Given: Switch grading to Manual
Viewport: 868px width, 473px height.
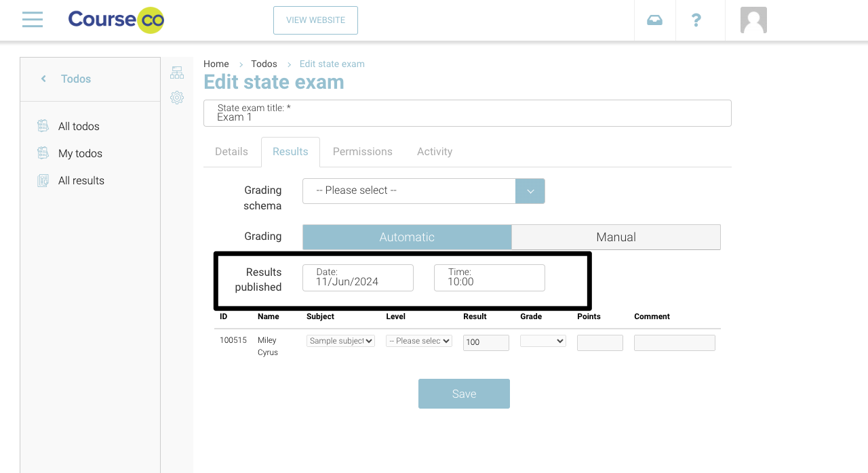Looking at the screenshot, I should 616,237.
